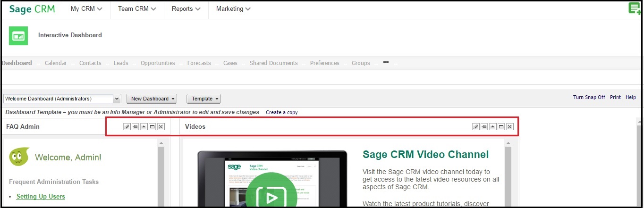
Task: Open the Marketing menu
Action: point(233,9)
